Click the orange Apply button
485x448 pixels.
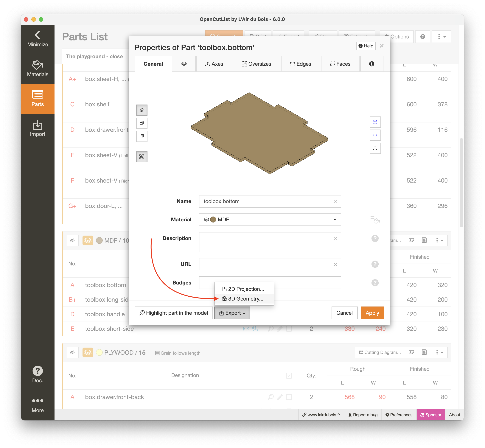click(372, 313)
